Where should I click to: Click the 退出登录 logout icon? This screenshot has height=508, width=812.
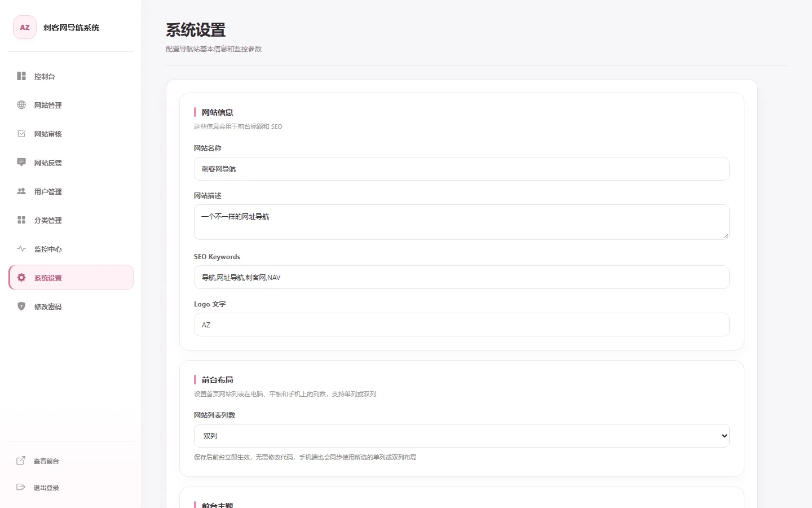(21, 487)
